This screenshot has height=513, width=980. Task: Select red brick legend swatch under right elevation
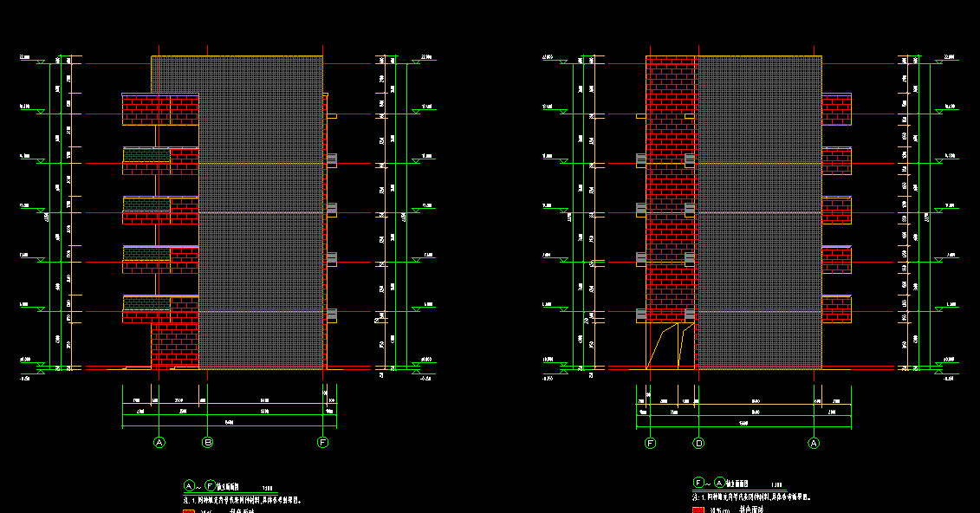click(698, 510)
